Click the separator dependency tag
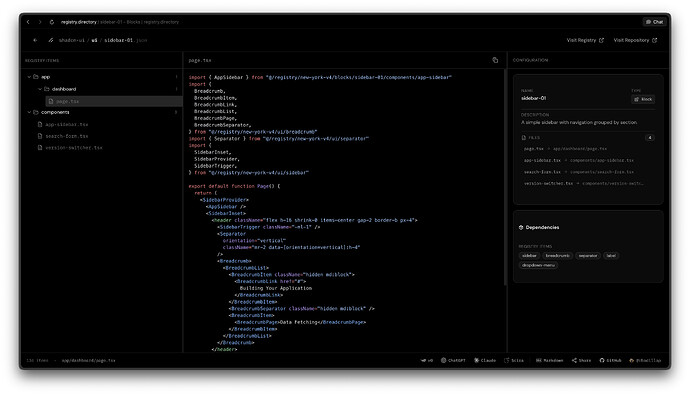Screen dimensions: 690x394 pyautogui.click(x=588, y=256)
